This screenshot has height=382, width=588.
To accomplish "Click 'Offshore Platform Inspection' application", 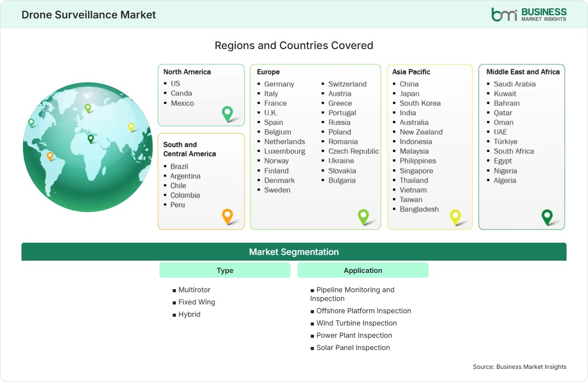I will [364, 311].
